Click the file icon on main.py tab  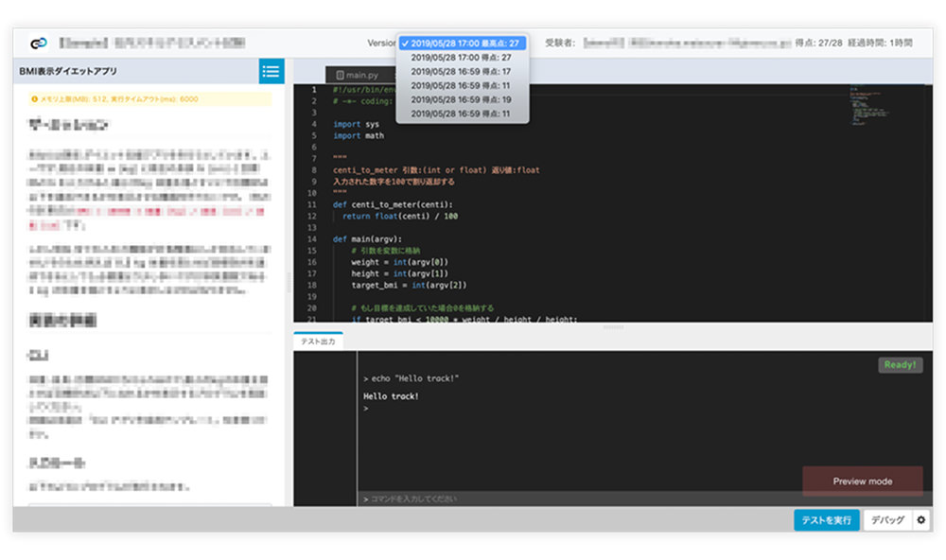(x=341, y=75)
